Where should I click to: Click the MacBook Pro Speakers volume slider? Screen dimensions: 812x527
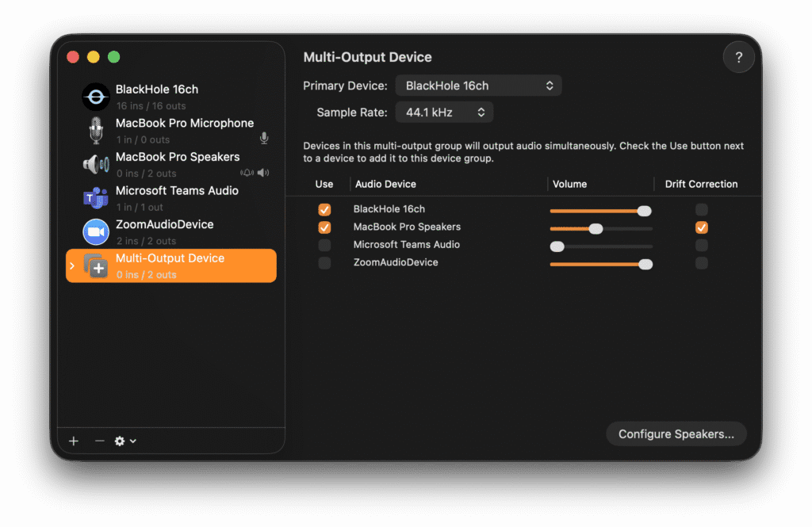click(596, 228)
